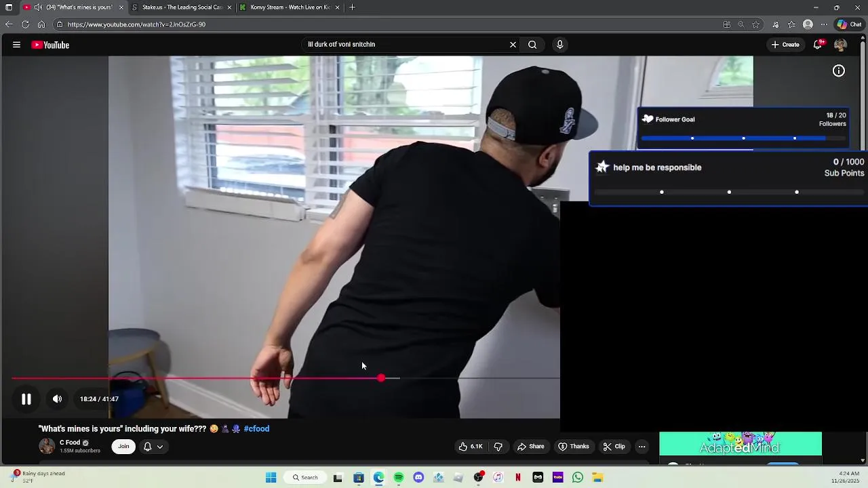Click the search magnifier button
Viewport: 868px width, 488px height.
coord(532,45)
